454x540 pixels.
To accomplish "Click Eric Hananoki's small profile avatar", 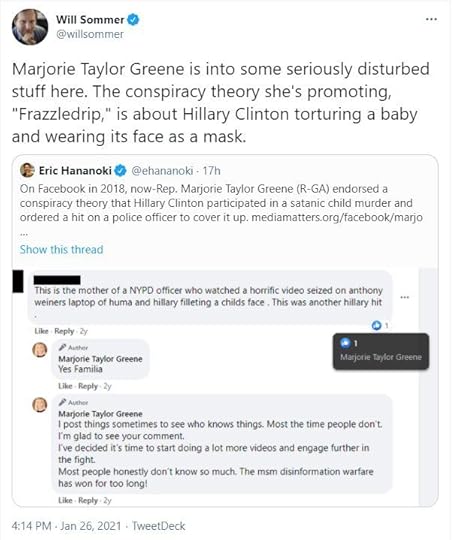I will click(27, 170).
